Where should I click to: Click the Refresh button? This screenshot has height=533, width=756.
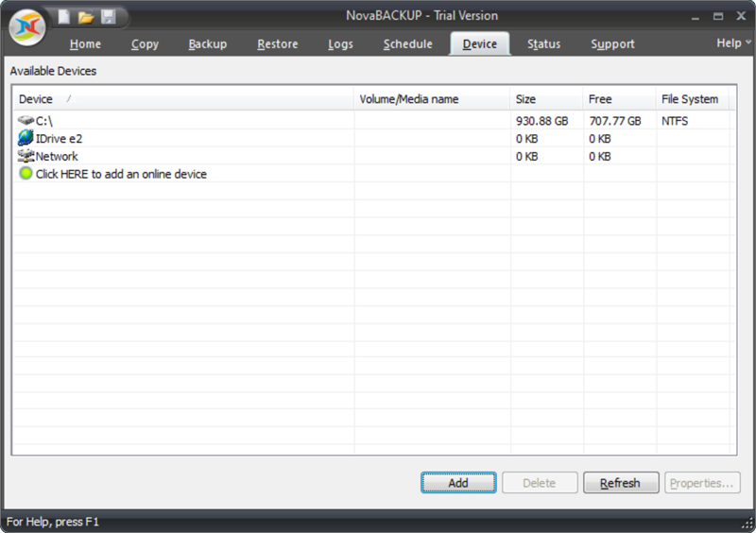coord(621,483)
